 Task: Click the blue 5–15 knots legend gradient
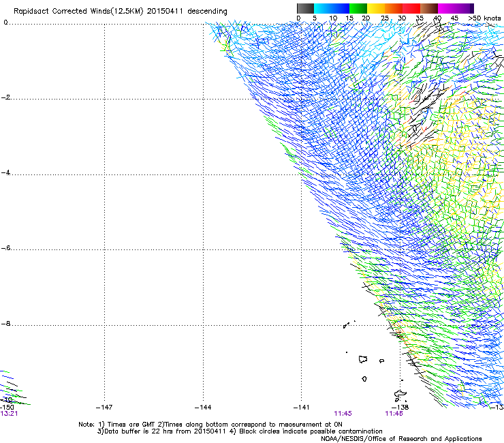tap(332, 8)
